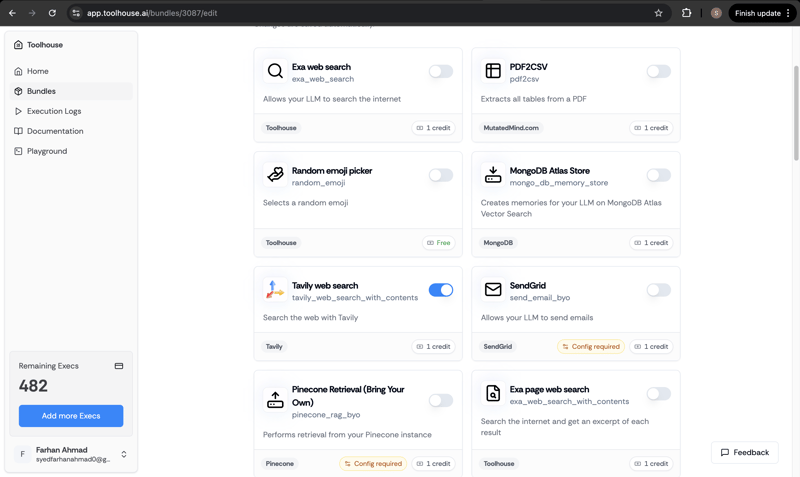Click the 1 credit badge on Tavily card
The height and width of the screenshot is (477, 800).
pyautogui.click(x=434, y=346)
